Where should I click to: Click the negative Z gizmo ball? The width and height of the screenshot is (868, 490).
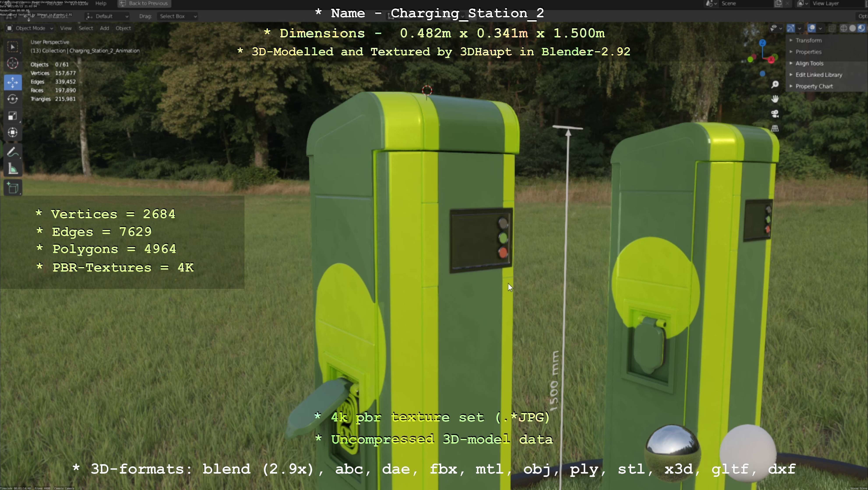click(762, 74)
